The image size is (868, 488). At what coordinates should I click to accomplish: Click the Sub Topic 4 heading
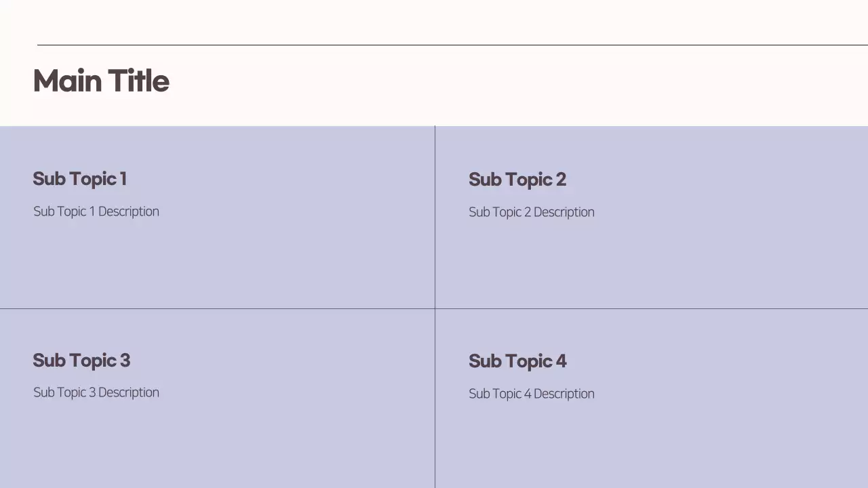pos(517,361)
